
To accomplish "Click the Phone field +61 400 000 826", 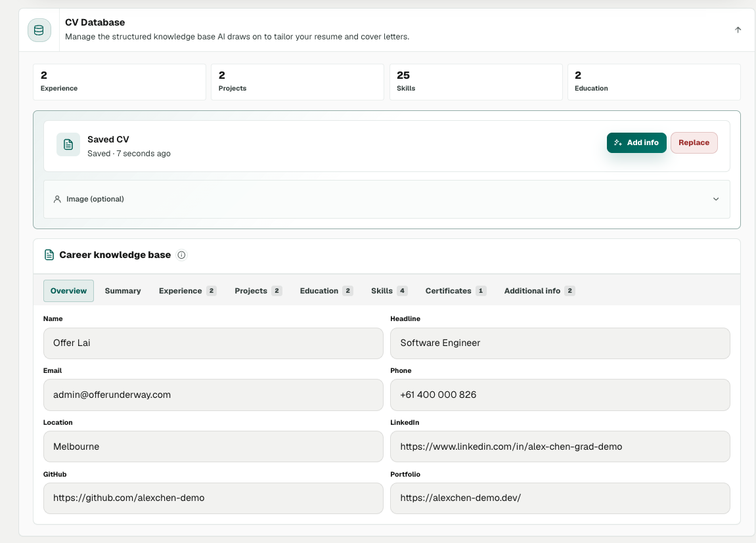I will coord(560,395).
